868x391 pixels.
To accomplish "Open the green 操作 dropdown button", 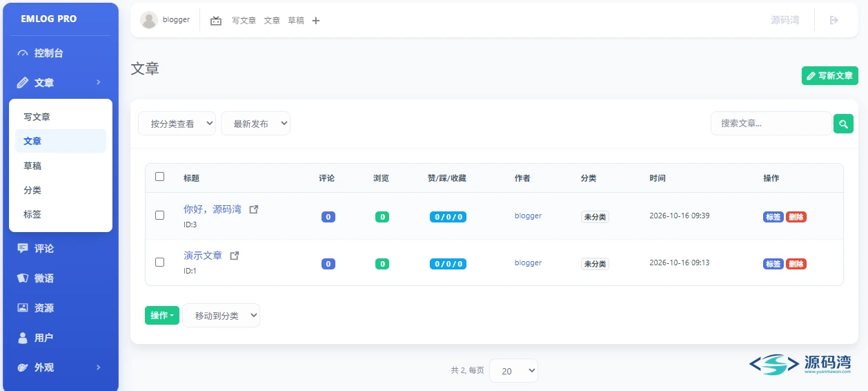I will coord(162,315).
